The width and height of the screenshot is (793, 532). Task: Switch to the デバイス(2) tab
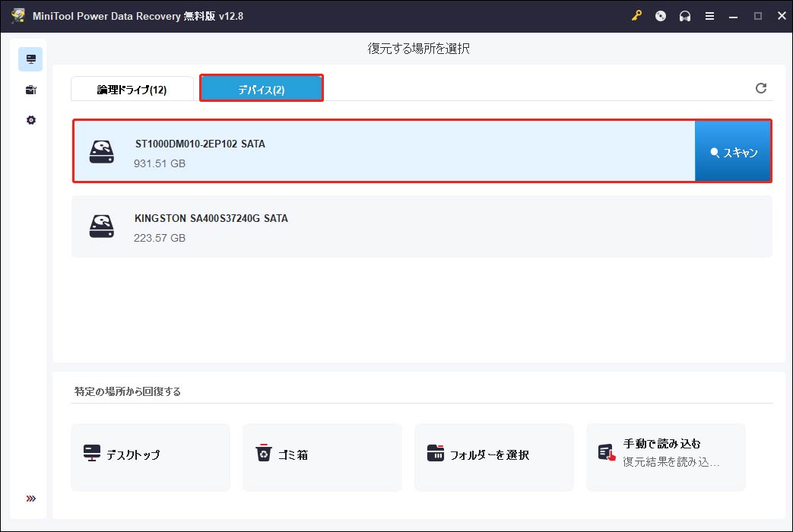(x=261, y=87)
